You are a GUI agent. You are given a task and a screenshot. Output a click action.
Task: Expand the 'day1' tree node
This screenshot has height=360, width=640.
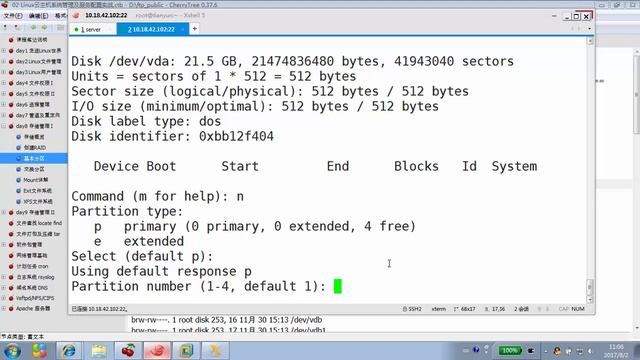tap(4, 51)
